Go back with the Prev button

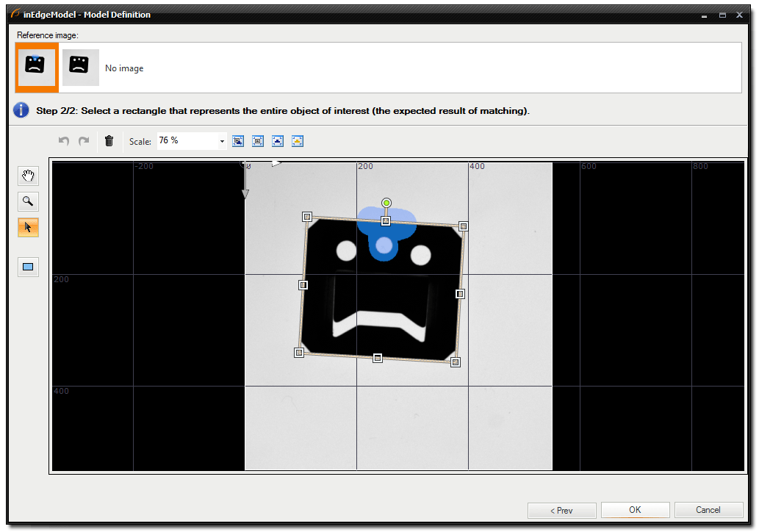[561, 510]
